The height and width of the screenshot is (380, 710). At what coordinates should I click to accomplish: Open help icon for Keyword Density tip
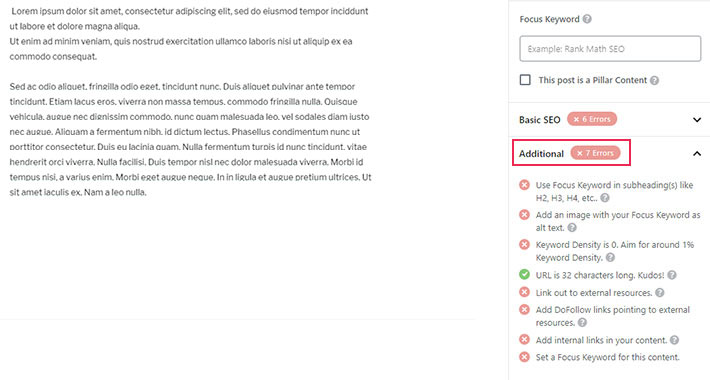click(x=610, y=258)
